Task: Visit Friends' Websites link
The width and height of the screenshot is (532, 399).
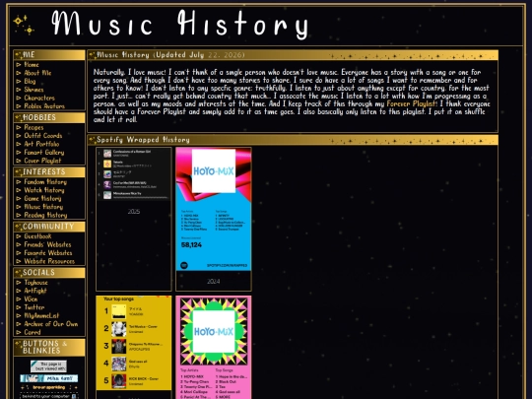Action: click(x=47, y=244)
